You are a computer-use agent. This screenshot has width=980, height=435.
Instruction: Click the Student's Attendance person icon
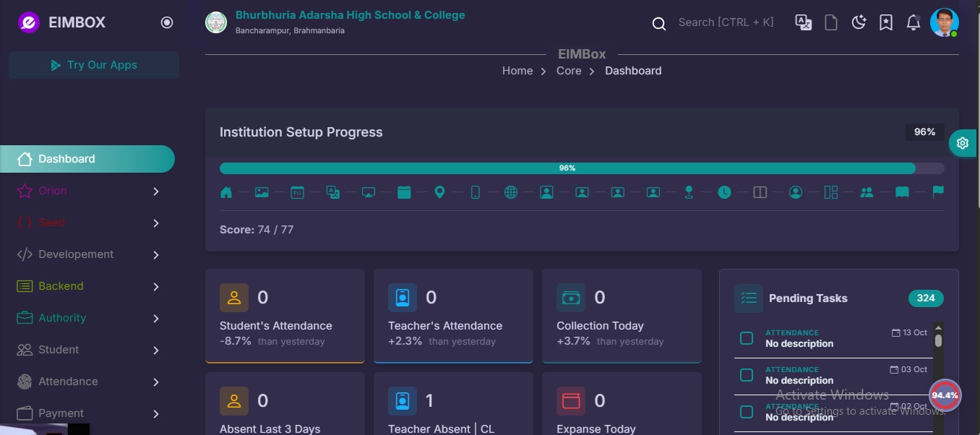pos(234,298)
